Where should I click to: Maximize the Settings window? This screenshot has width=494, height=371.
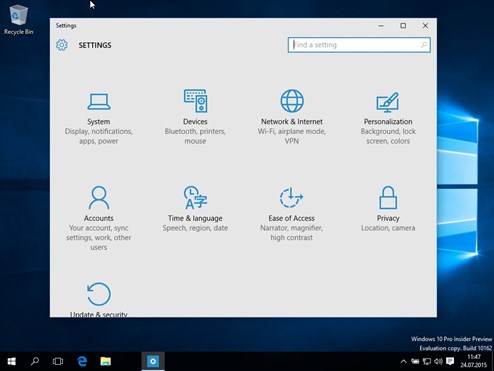pyautogui.click(x=403, y=26)
